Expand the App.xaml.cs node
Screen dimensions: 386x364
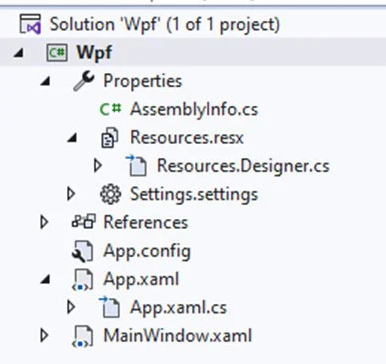click(x=71, y=307)
